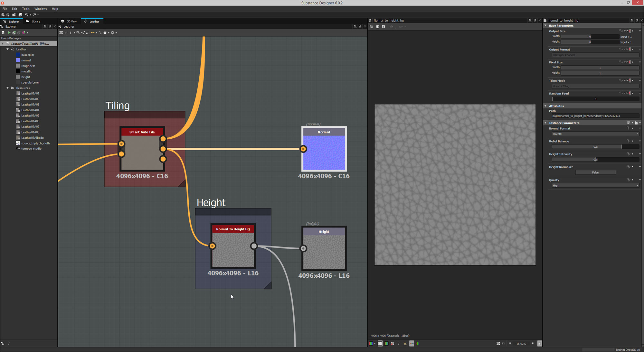Click the stopwatch timing icon in graph toolbar
644x352 pixels.
[x=105, y=32]
